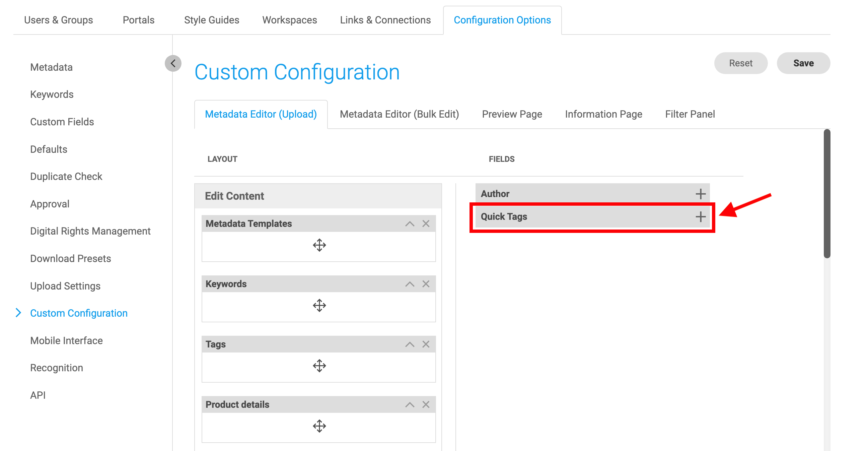Switch to the Preview Page tab

[x=512, y=114]
